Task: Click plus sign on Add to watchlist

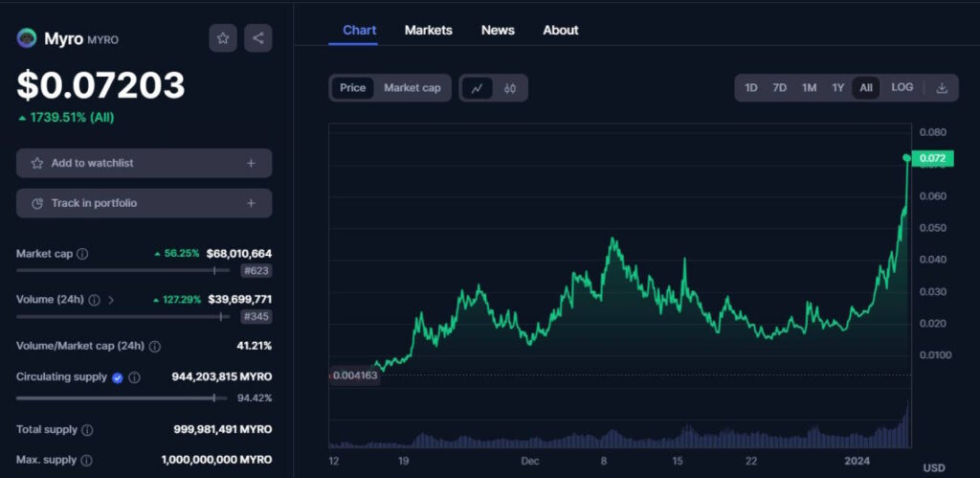Action: click(x=251, y=163)
